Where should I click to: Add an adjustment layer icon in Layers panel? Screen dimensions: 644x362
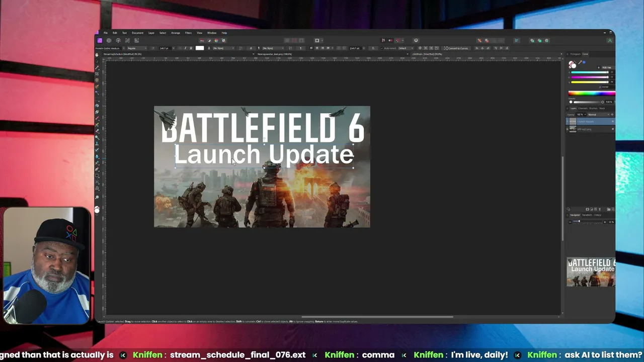point(592,209)
